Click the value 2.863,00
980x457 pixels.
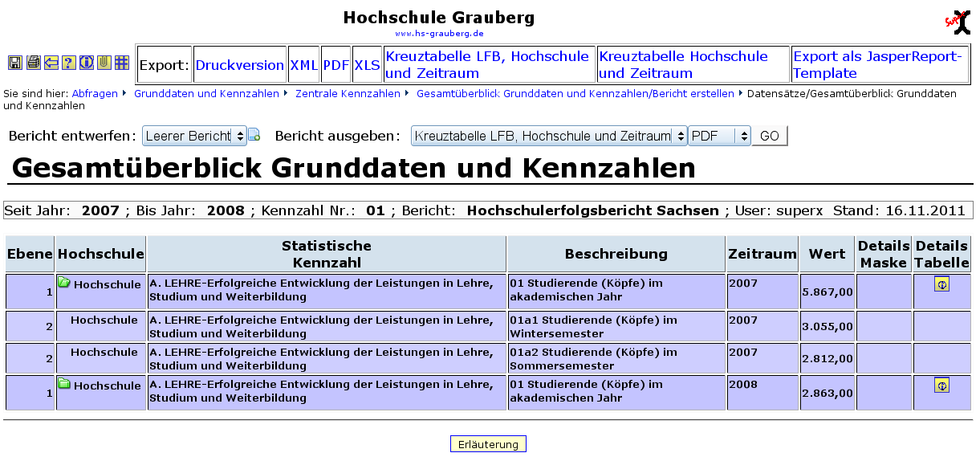coord(828,393)
